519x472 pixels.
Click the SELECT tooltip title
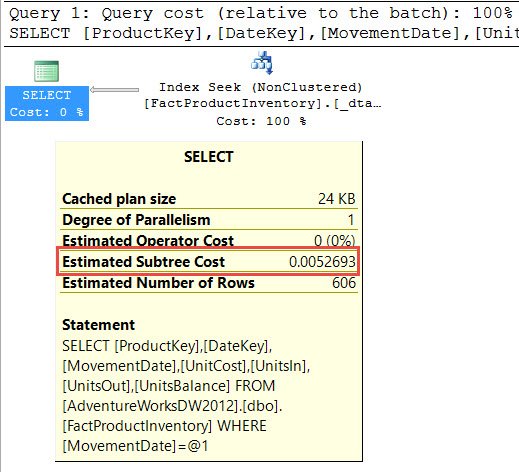209,157
